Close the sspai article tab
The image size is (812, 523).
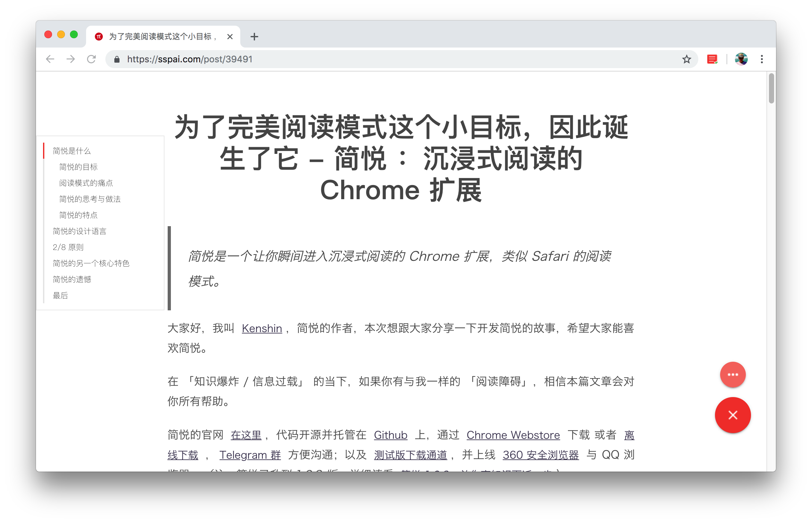pyautogui.click(x=230, y=37)
